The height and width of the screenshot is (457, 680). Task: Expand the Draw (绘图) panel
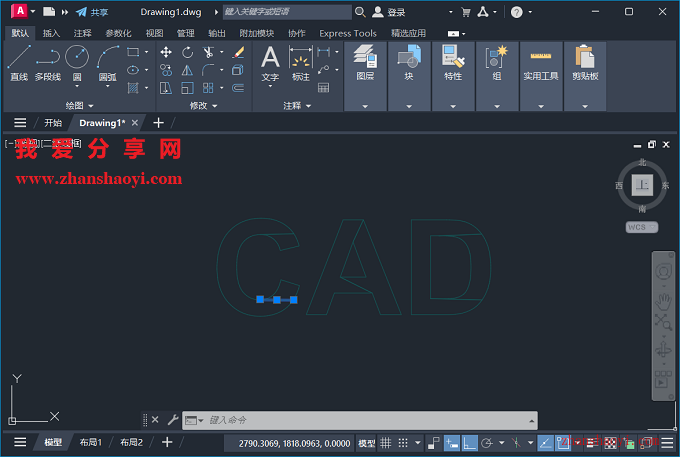79,105
